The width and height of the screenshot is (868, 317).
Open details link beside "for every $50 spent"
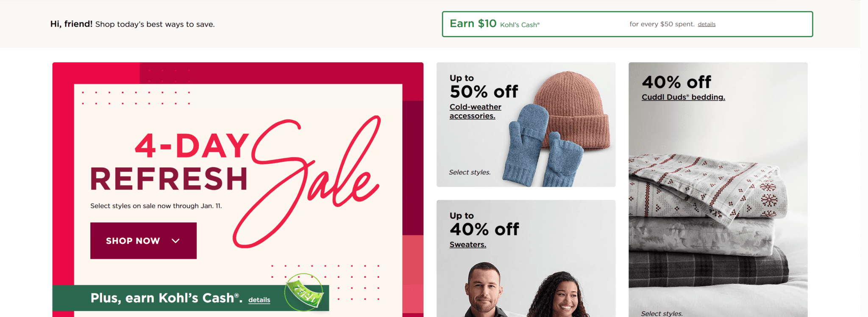coord(707,25)
